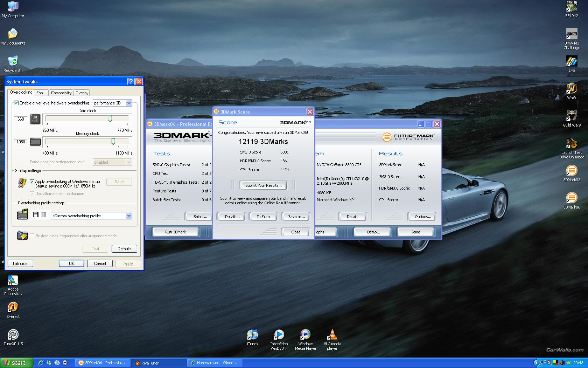
Task: Open 3DMark06 desktop shortcut
Action: click(572, 201)
